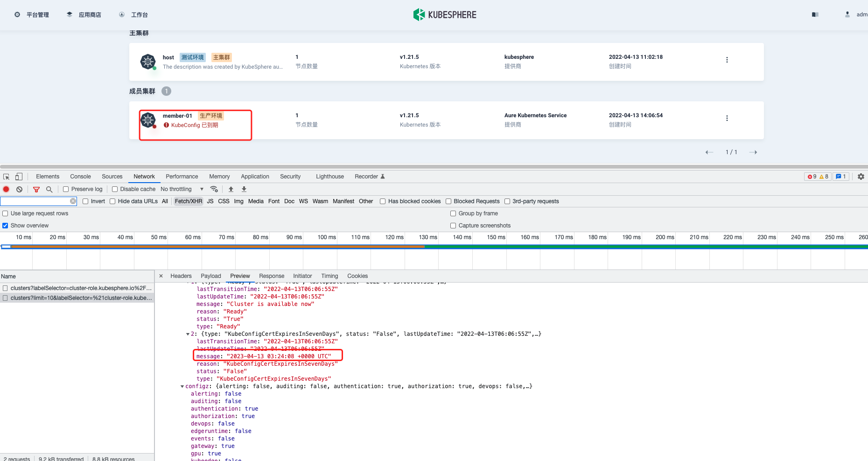868x461 pixels.
Task: Go to next page of clusters
Action: 753,152
